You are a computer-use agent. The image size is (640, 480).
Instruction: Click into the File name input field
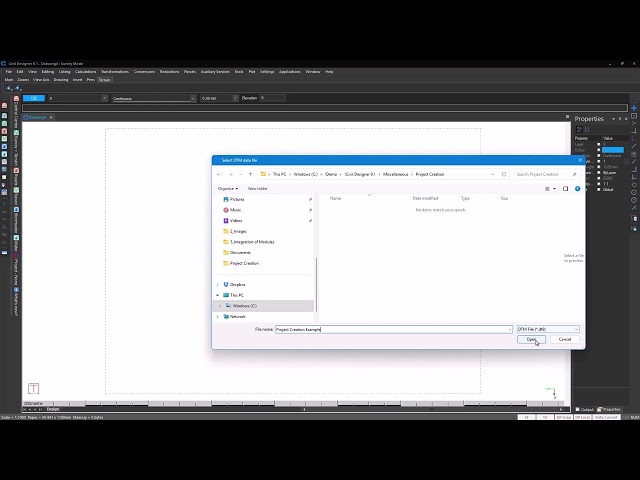tap(391, 329)
